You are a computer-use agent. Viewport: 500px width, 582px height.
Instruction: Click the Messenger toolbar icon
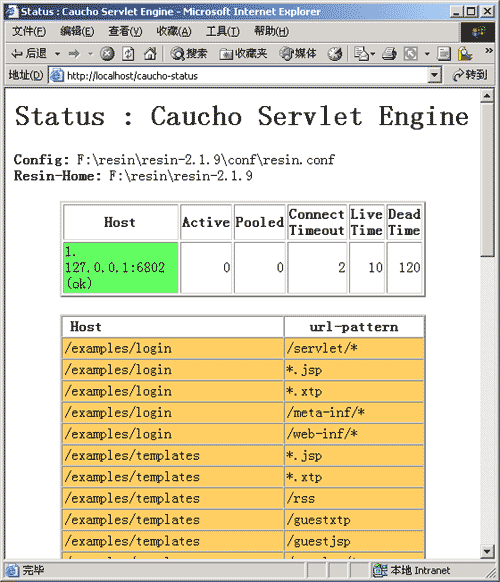click(465, 54)
